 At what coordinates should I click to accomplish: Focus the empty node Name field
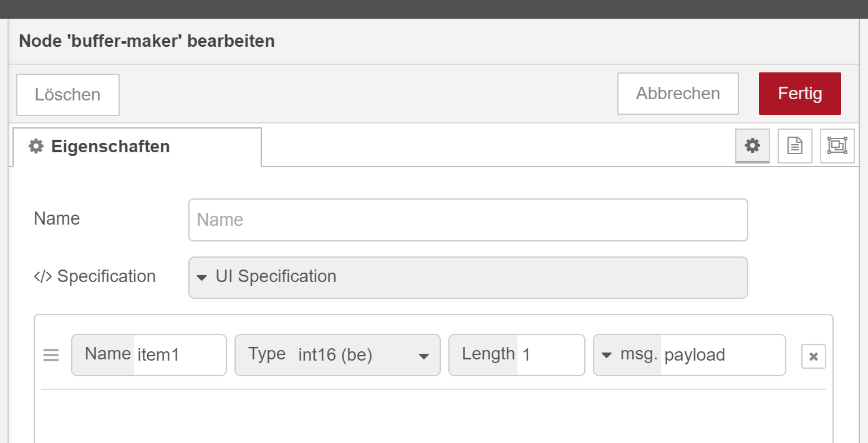(x=468, y=220)
